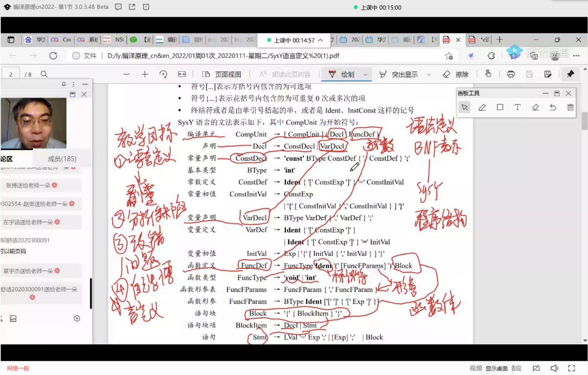588x375 pixels.
Task: Expand the 突出显示 highlight options arrow
Action: point(429,74)
